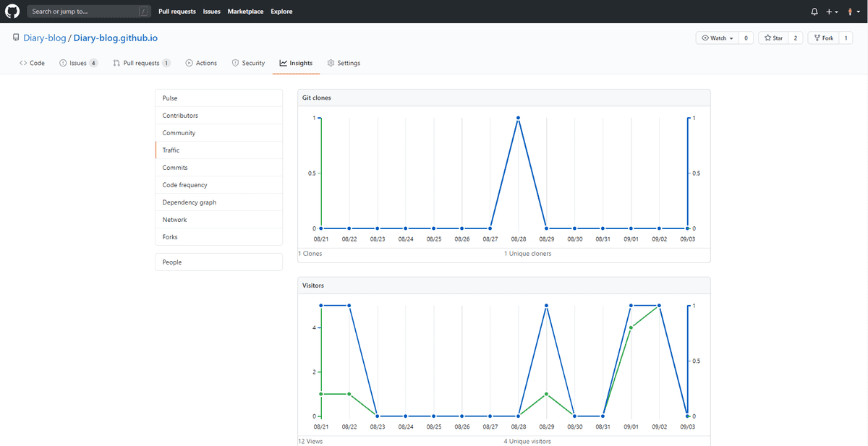This screenshot has height=446, width=868.
Task: Open Network in Insights sidebar
Action: tap(218, 220)
